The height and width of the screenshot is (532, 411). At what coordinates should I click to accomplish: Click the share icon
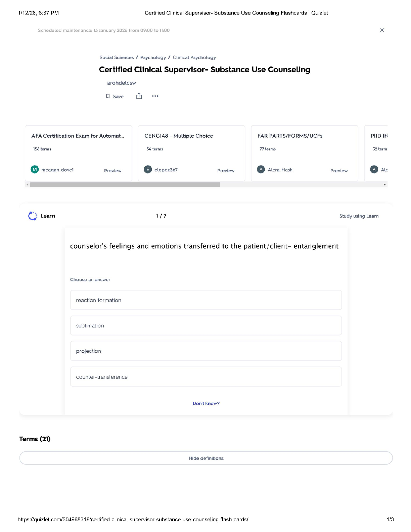tap(139, 96)
